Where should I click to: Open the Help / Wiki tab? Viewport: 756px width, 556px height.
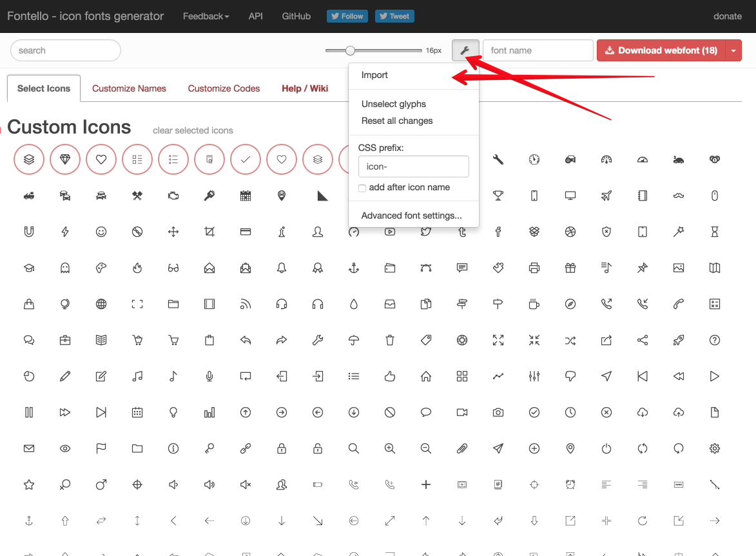tap(305, 88)
